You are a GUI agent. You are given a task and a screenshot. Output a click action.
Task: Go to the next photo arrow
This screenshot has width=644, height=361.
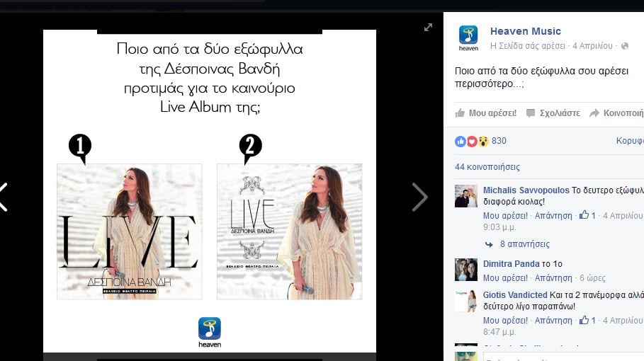[x=419, y=197]
